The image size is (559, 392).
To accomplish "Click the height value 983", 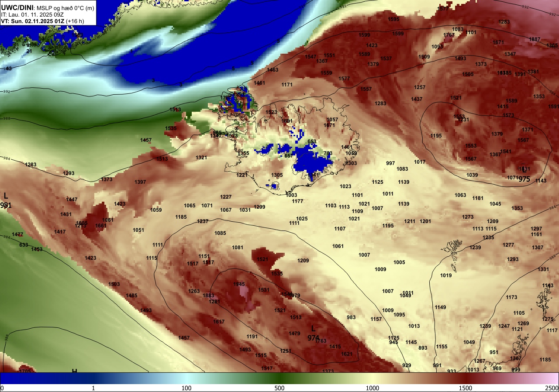I will point(351,317).
